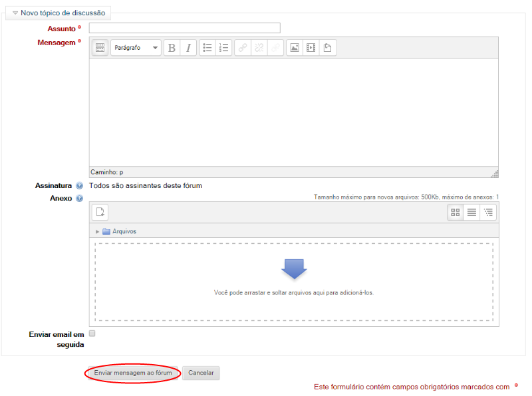Open help icon next to Assinatura
The width and height of the screenshot is (532, 396).
[79, 186]
